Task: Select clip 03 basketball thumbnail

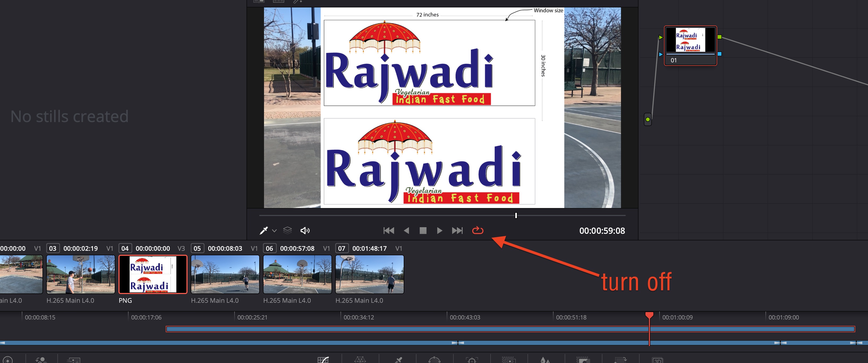Action: (x=80, y=274)
